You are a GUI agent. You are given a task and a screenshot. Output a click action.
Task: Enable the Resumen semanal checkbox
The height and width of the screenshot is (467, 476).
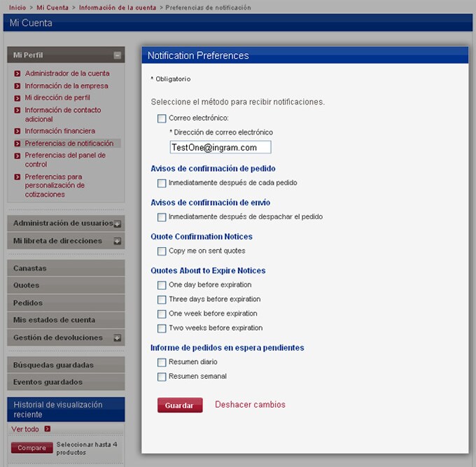(162, 377)
